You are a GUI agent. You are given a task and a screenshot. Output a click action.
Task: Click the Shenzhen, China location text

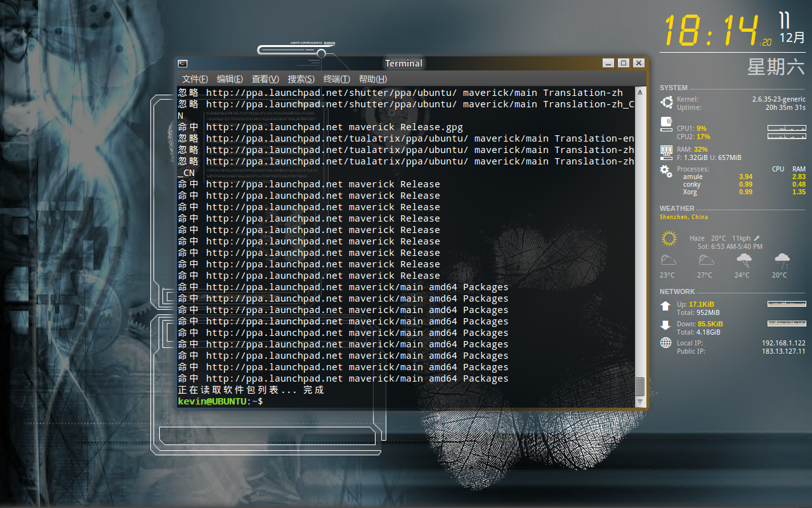(684, 217)
